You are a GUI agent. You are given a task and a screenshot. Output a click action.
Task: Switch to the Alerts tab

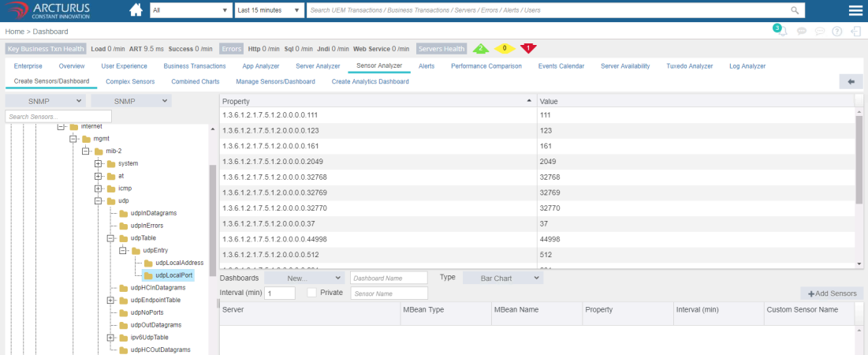(x=427, y=66)
